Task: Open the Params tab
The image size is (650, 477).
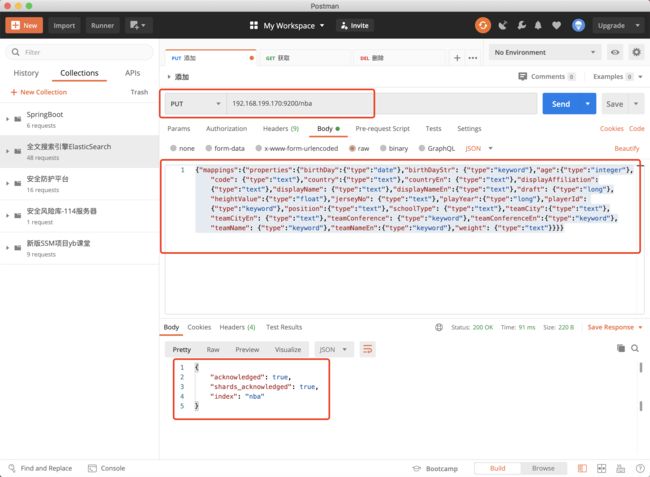Action: 179,128
